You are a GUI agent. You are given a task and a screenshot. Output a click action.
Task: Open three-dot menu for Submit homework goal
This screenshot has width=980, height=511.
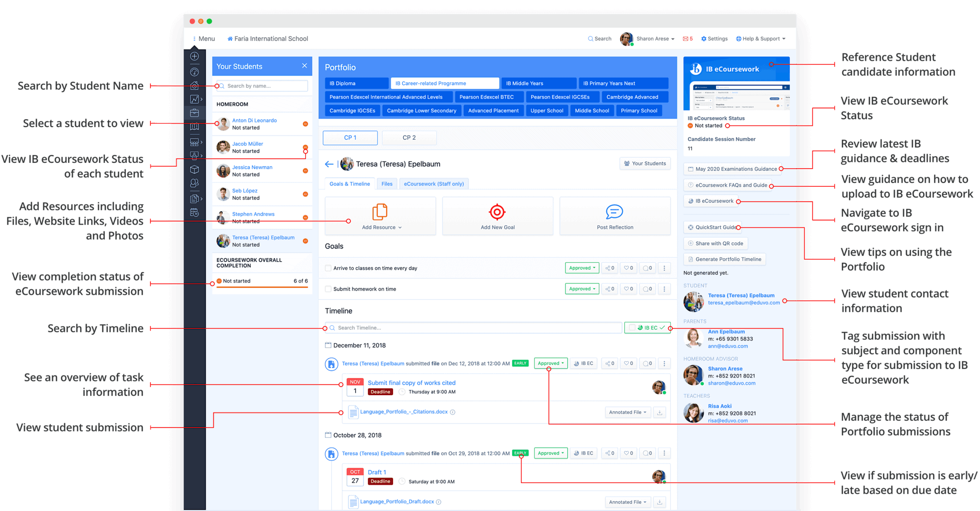tap(664, 289)
